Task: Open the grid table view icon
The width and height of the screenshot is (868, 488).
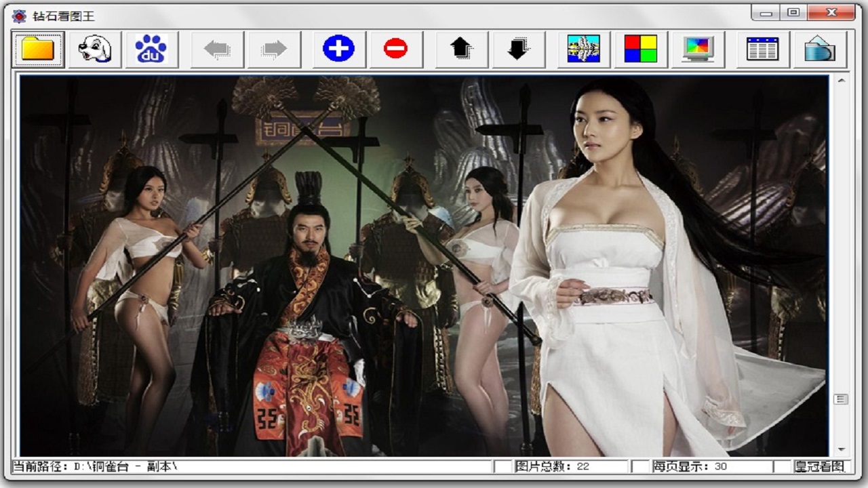Action: click(x=762, y=49)
